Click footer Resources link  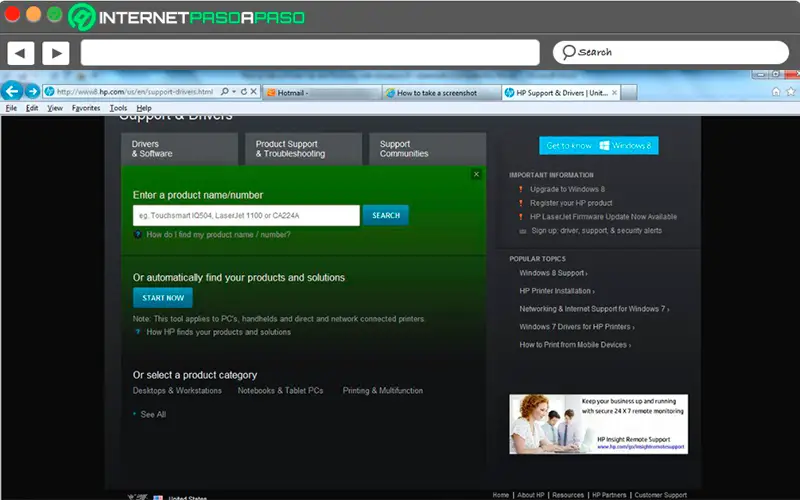coord(568,495)
